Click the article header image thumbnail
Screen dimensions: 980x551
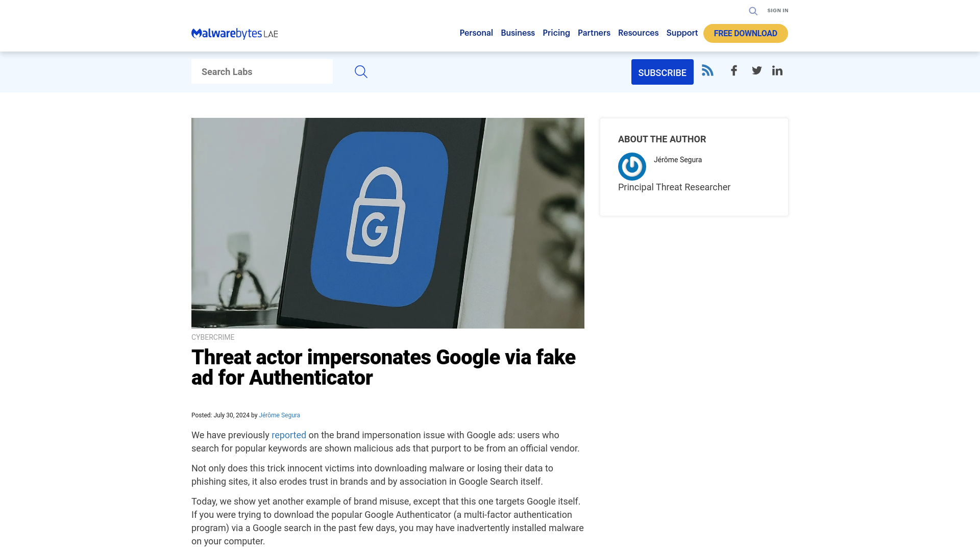point(388,222)
